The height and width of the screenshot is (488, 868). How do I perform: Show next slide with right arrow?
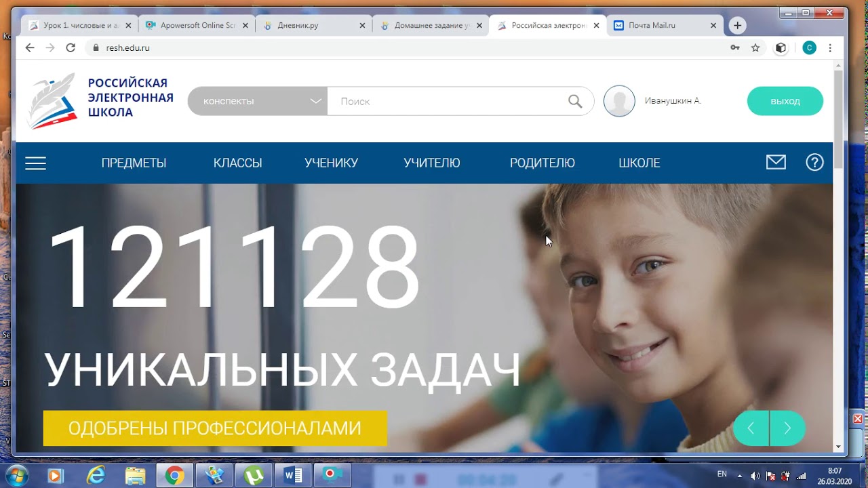(787, 428)
